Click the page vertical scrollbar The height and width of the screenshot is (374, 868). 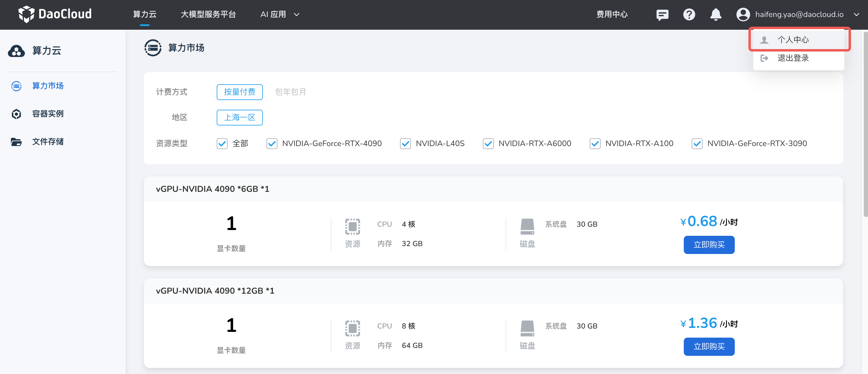pos(865,125)
